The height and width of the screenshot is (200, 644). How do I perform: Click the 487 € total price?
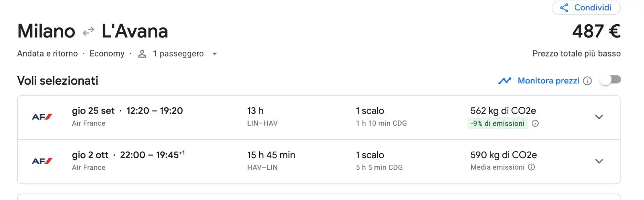pyautogui.click(x=596, y=31)
